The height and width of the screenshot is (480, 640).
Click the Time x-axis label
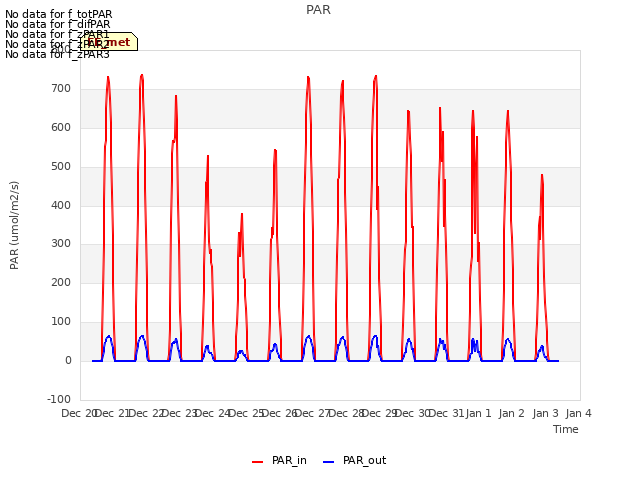pos(565,429)
